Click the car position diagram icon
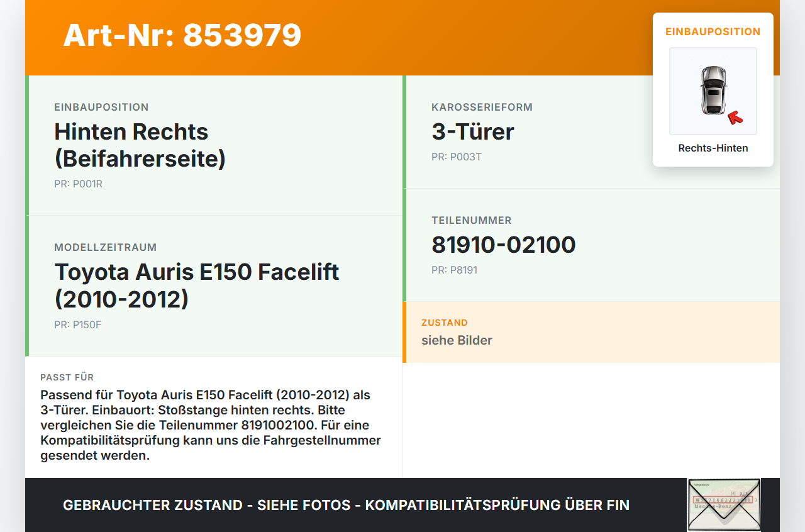 [x=713, y=91]
